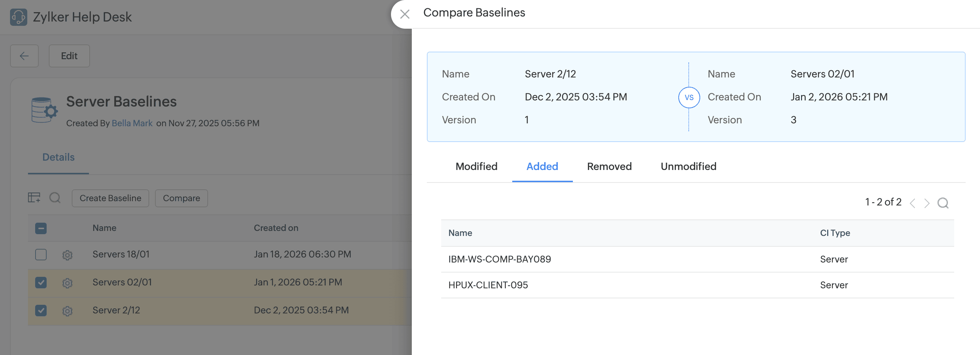Image resolution: width=980 pixels, height=355 pixels.
Task: Open the gear menu for Servers 02/01
Action: point(67,283)
